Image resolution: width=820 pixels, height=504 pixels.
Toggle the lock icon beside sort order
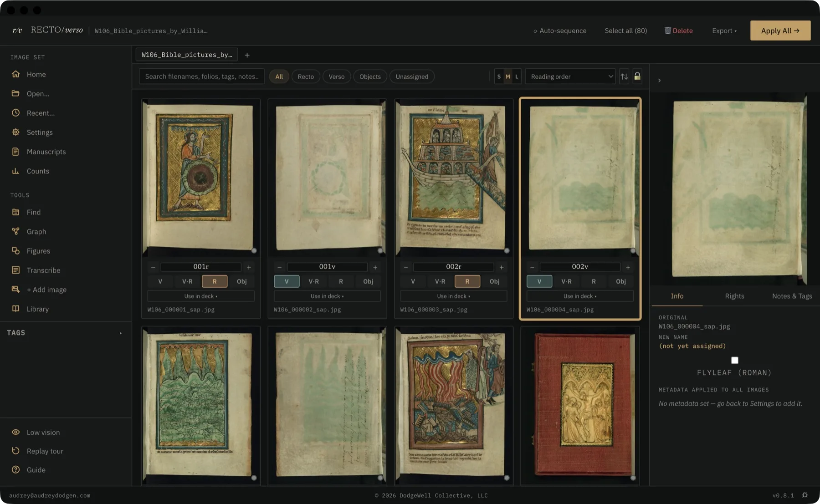click(637, 76)
